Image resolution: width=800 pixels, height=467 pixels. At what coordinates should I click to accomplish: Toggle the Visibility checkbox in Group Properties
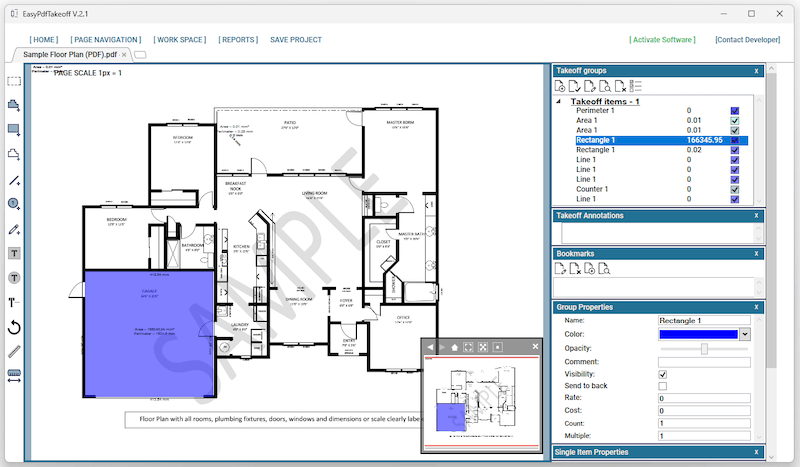click(x=662, y=374)
